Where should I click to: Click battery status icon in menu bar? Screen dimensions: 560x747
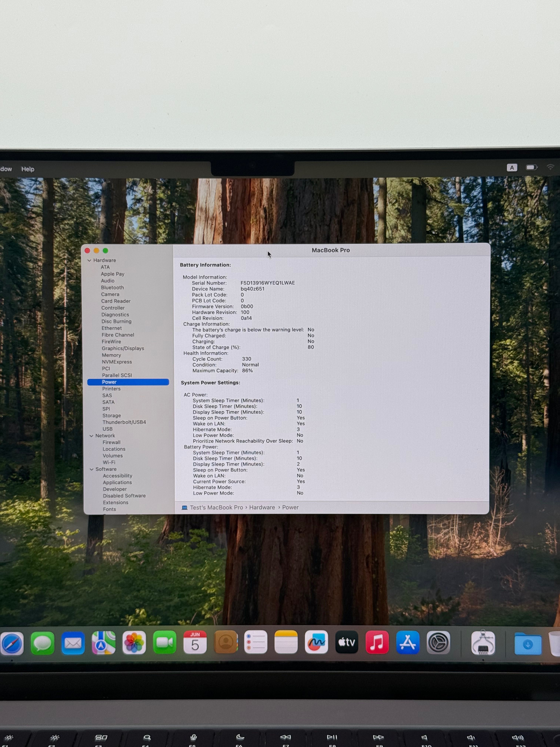pyautogui.click(x=532, y=167)
